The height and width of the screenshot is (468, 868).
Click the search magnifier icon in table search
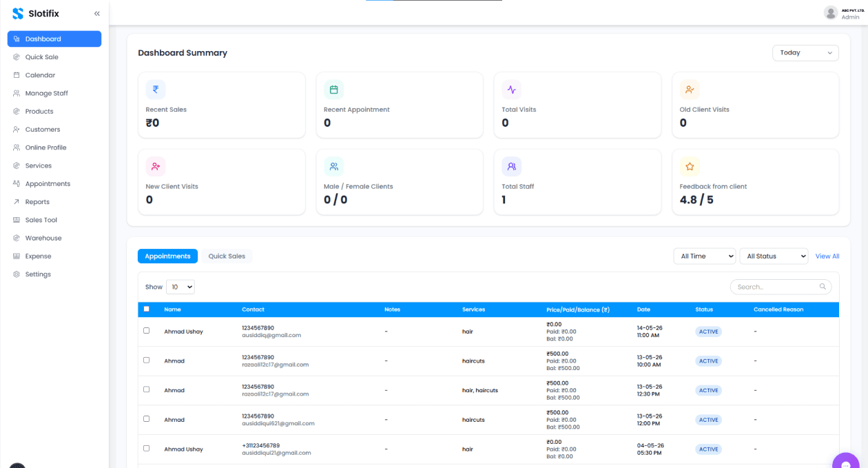click(x=823, y=287)
